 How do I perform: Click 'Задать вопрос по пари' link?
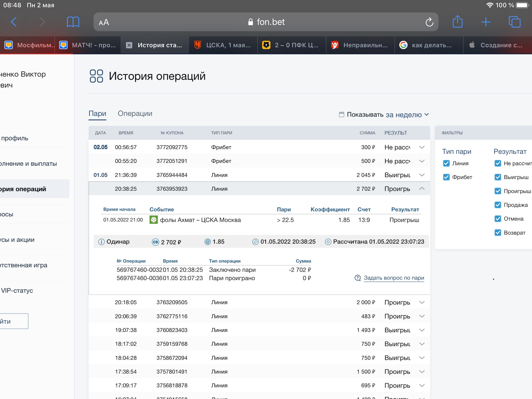tap(394, 278)
